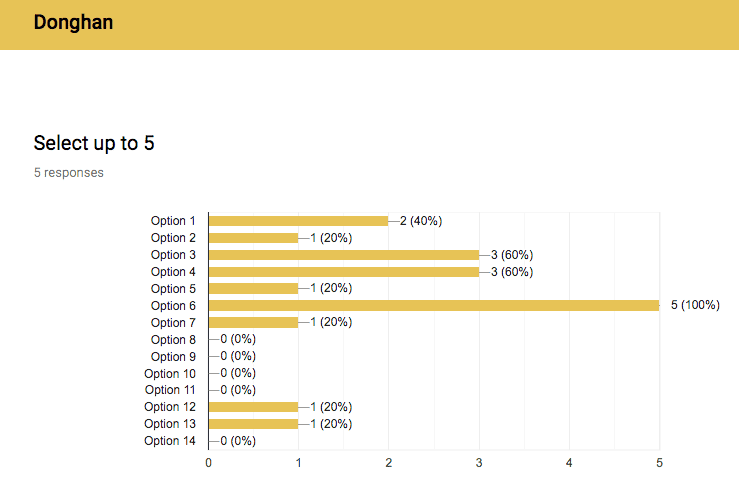Click the Donghan header title
The image size is (739, 504).
click(74, 23)
